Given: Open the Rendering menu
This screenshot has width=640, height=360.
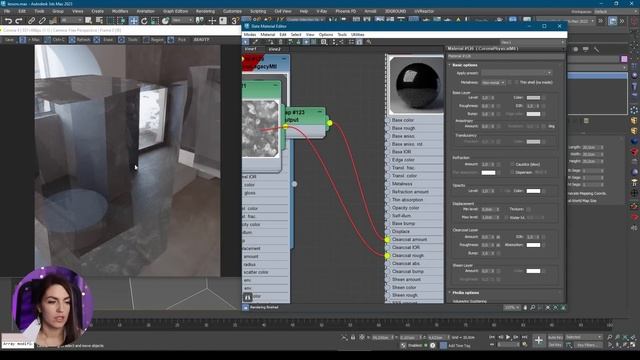Looking at the screenshot, I should pyautogui.click(x=205, y=11).
